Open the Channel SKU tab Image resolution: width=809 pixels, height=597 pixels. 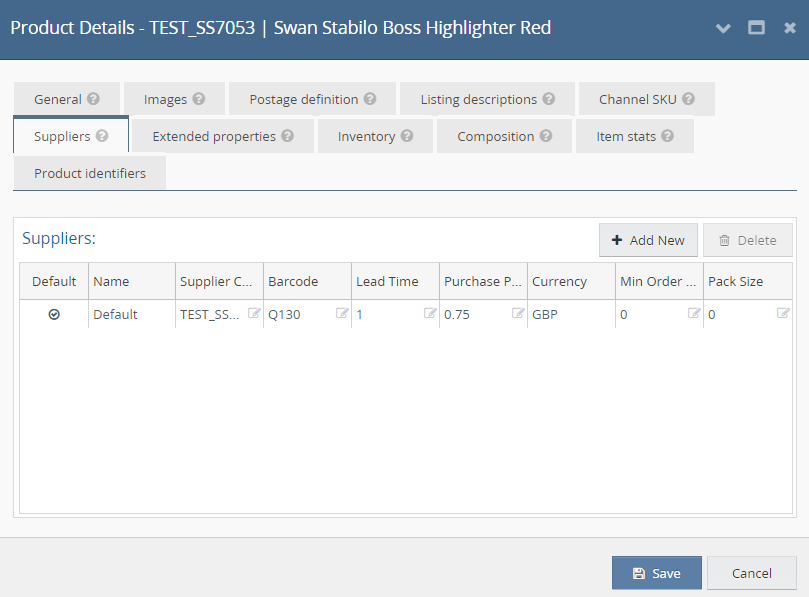click(647, 99)
